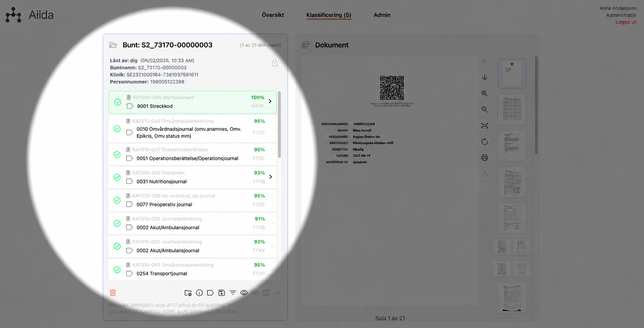Click the tag icon next to 0077 Preoperativ journal

pyautogui.click(x=129, y=204)
